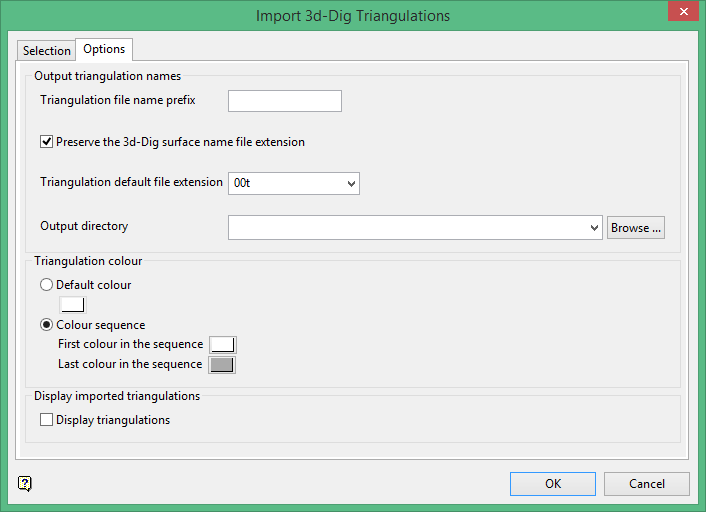Confirm the dialog with OK
Viewport: 706px width, 512px height.
pos(553,484)
